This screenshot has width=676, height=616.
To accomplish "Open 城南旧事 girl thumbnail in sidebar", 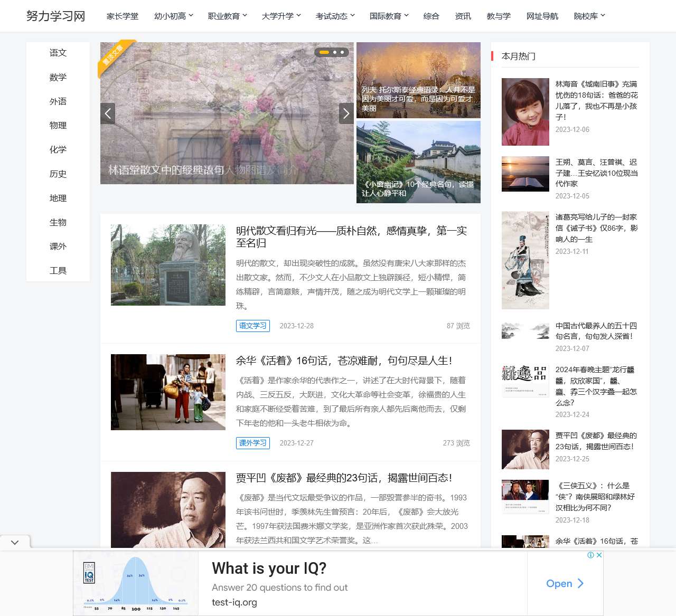I will tap(525, 112).
